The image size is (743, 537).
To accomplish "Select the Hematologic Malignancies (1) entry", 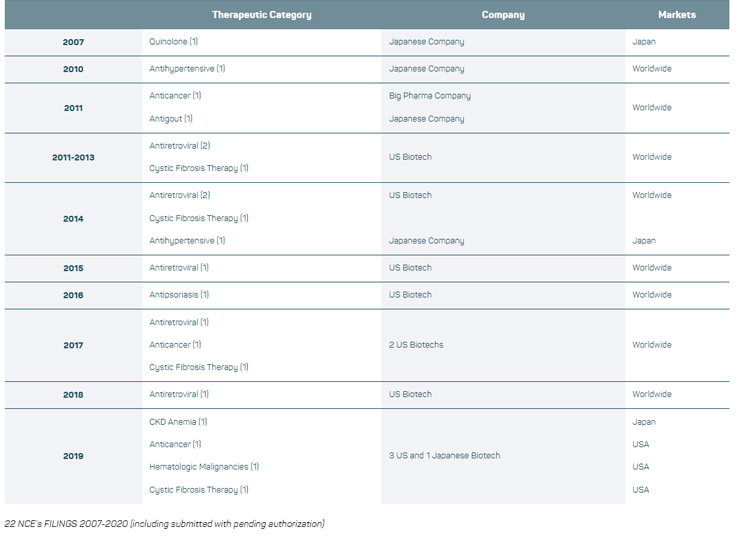I will point(204,467).
